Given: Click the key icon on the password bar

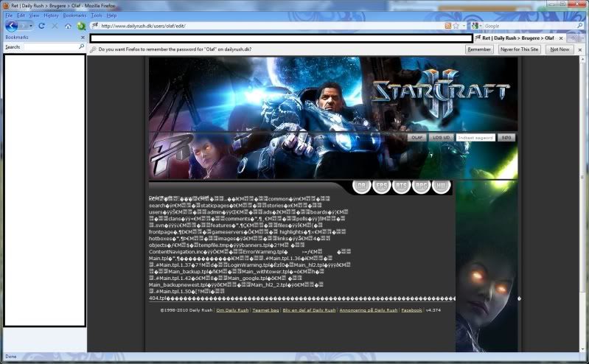Looking at the screenshot, I should 93,49.
